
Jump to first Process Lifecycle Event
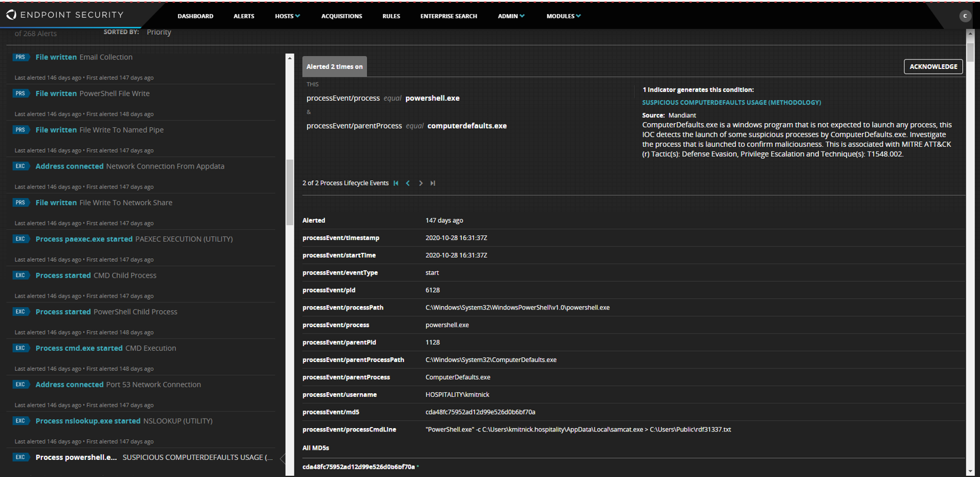(396, 183)
